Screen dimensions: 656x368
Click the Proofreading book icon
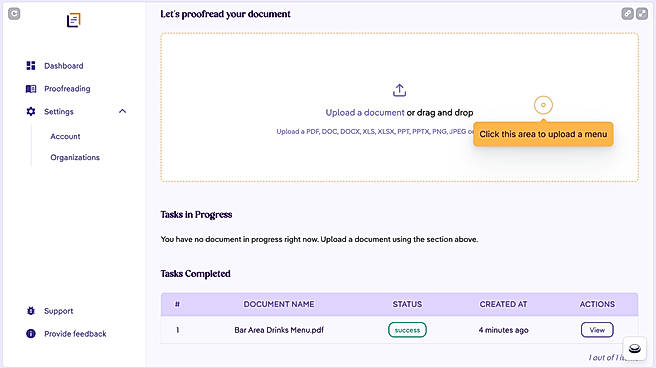pyautogui.click(x=31, y=89)
